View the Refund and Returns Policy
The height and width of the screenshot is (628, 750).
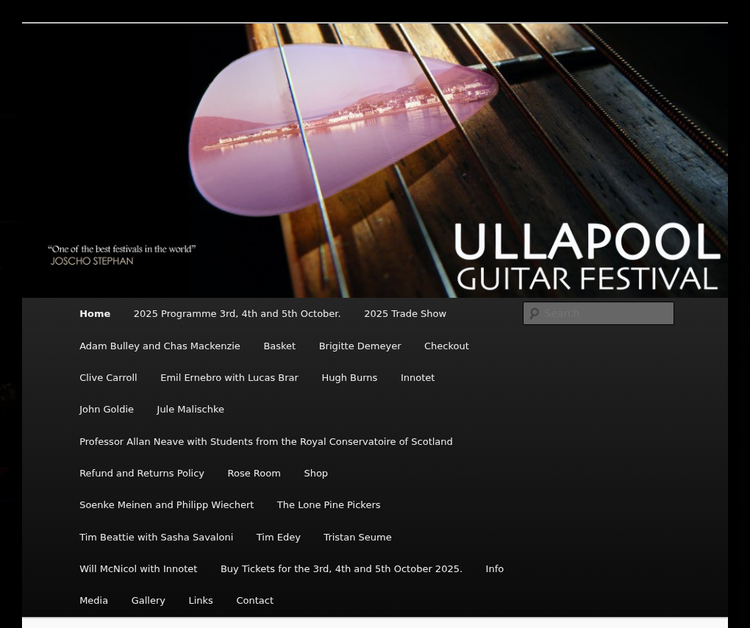pos(142,474)
